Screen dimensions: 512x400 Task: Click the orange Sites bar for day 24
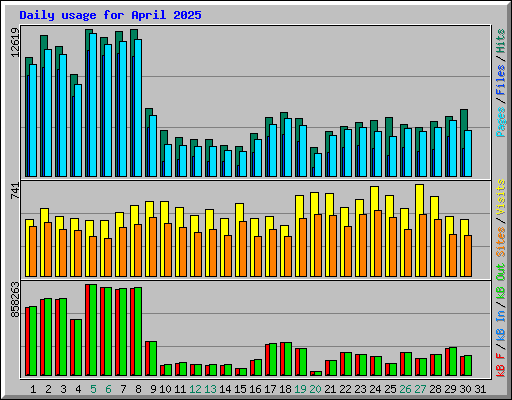click(x=378, y=244)
